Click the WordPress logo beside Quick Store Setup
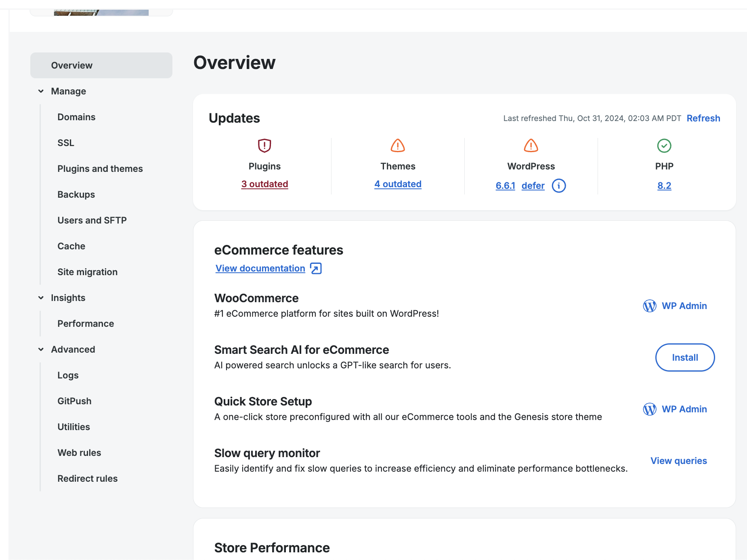 pos(649,409)
